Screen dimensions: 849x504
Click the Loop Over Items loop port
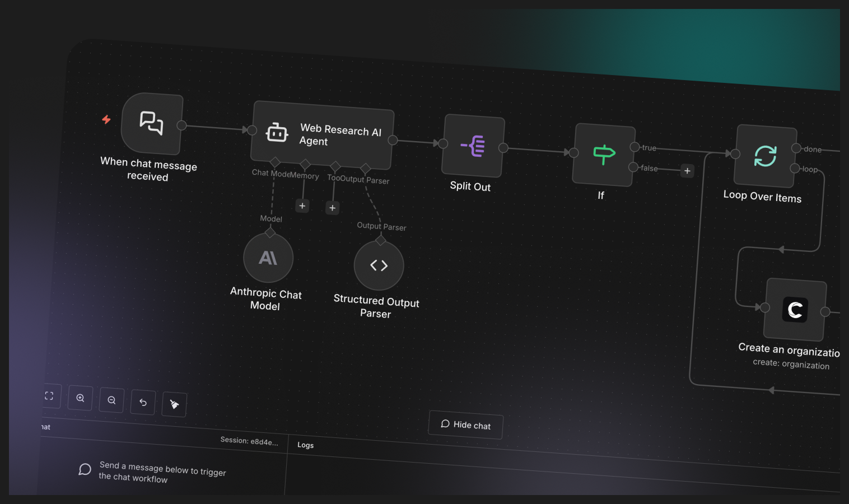tap(795, 168)
